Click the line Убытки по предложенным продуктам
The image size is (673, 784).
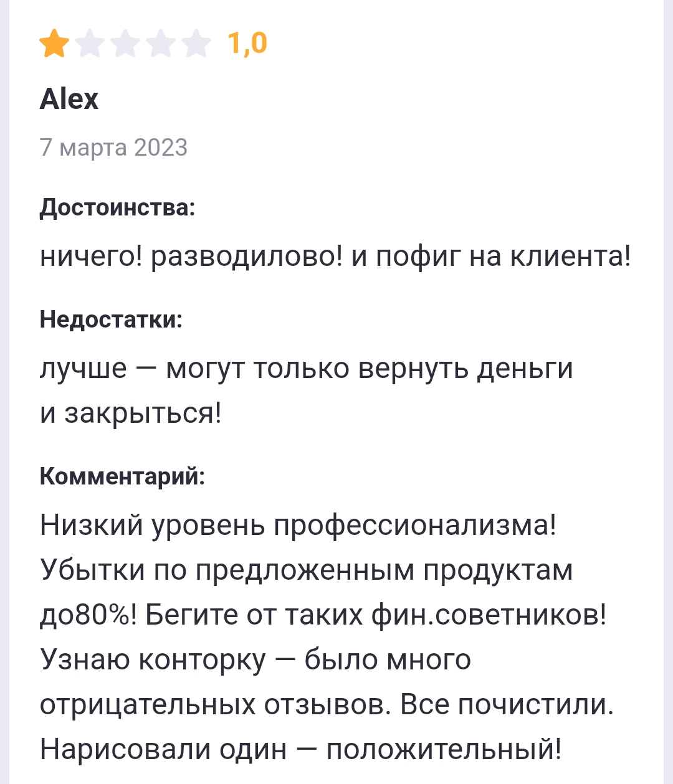tap(306, 570)
